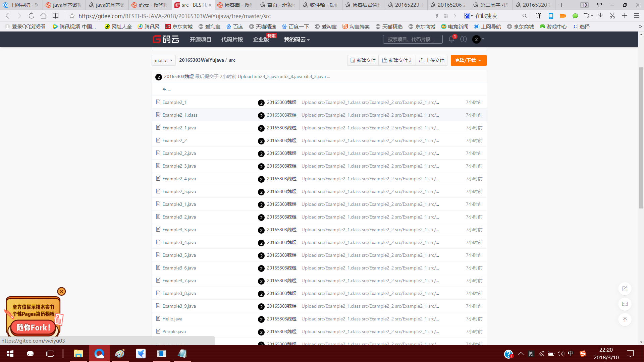Open the 企业版 menu item
The width and height of the screenshot is (644, 362).
261,40
